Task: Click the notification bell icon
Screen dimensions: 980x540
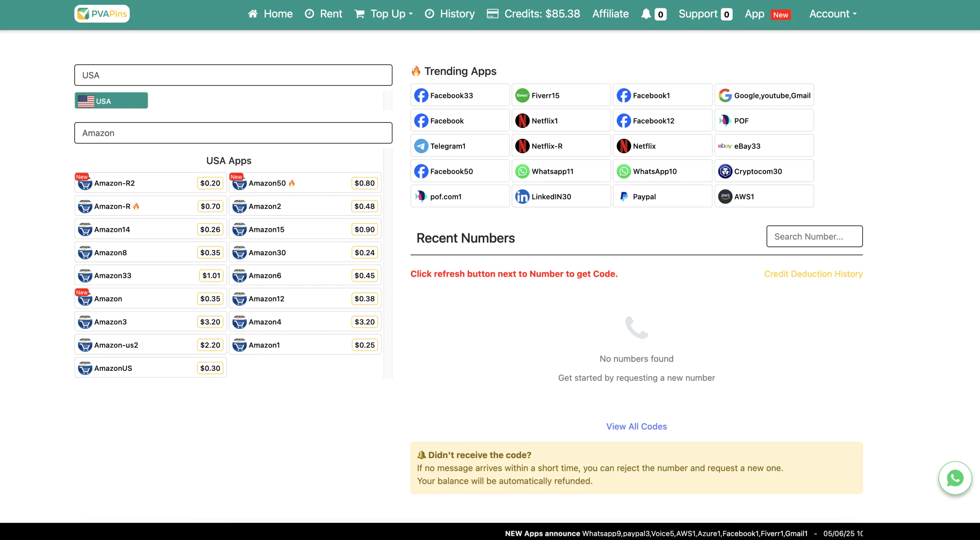Action: coord(646,14)
